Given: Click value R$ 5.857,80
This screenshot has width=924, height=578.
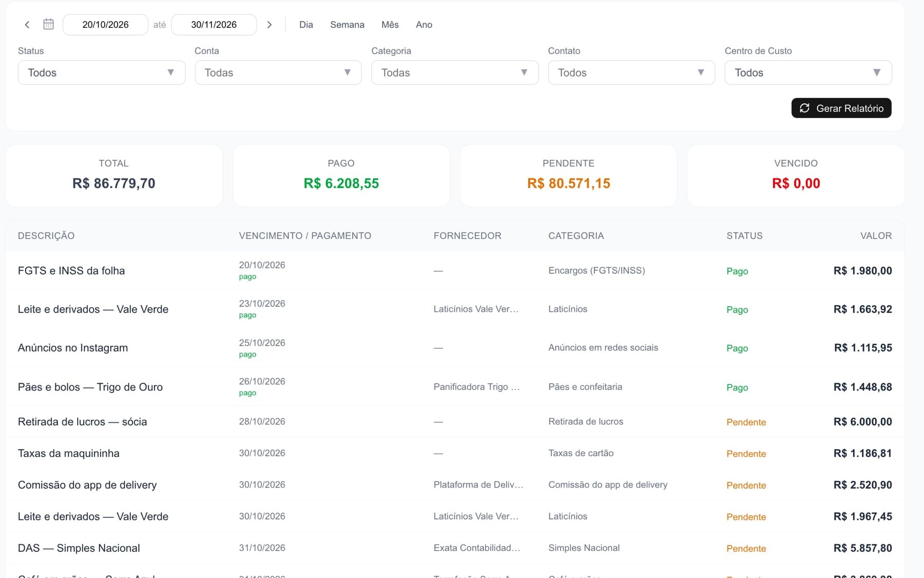Looking at the screenshot, I should point(862,548).
